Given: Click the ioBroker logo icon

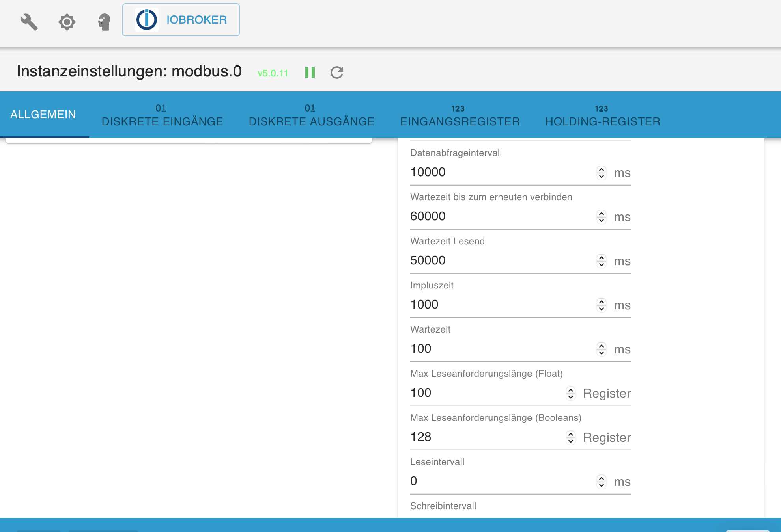Looking at the screenshot, I should 147,20.
